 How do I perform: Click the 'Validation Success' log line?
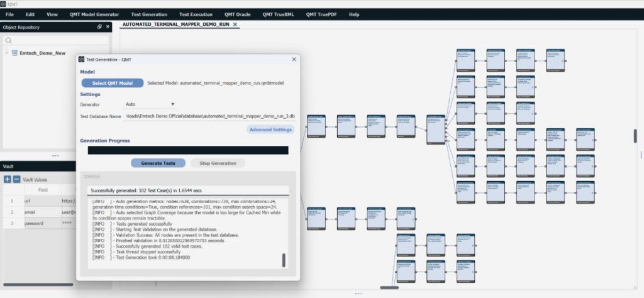tap(165, 235)
